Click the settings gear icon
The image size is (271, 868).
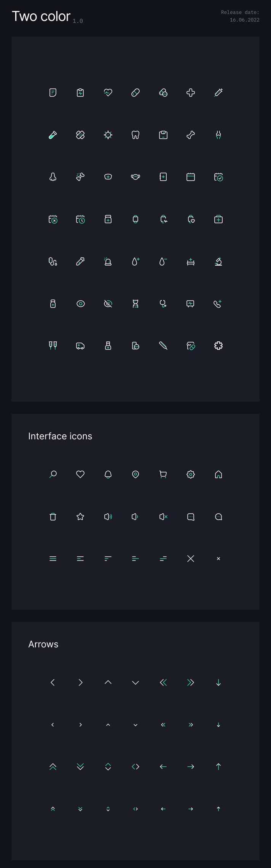(191, 474)
